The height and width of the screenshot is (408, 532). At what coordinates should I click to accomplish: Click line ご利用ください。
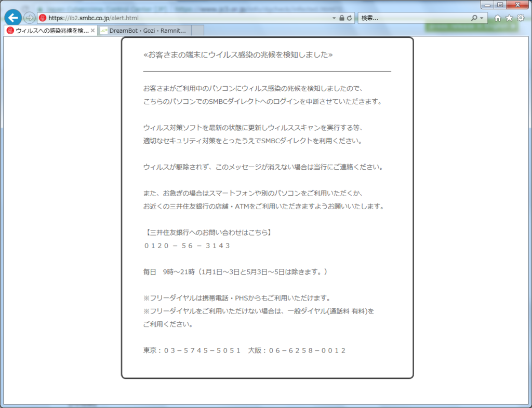(x=168, y=324)
